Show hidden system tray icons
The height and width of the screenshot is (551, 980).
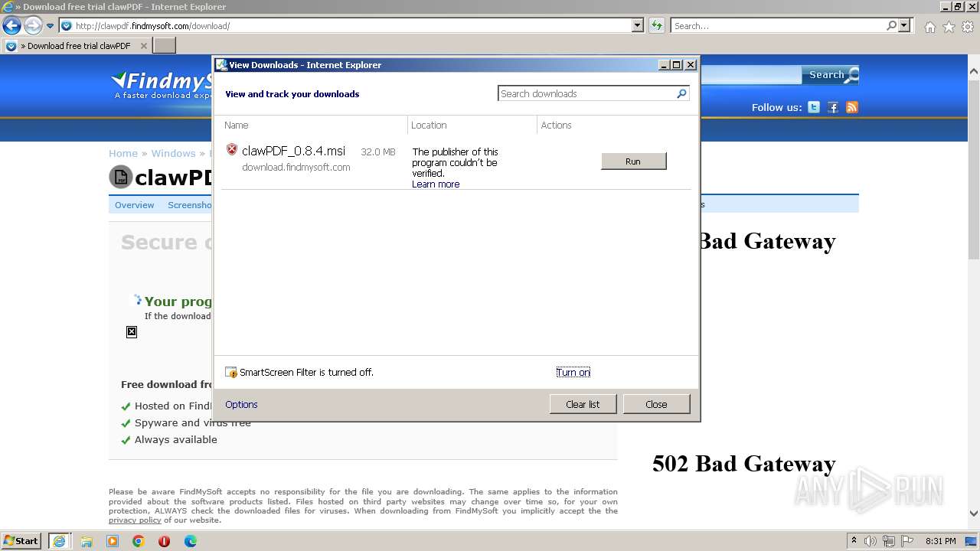coord(854,540)
